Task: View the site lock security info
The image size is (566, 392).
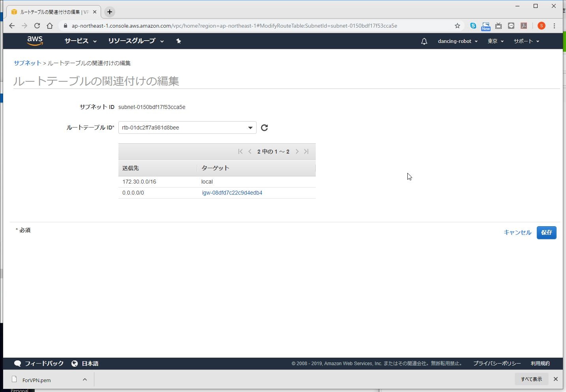Action: click(x=66, y=26)
